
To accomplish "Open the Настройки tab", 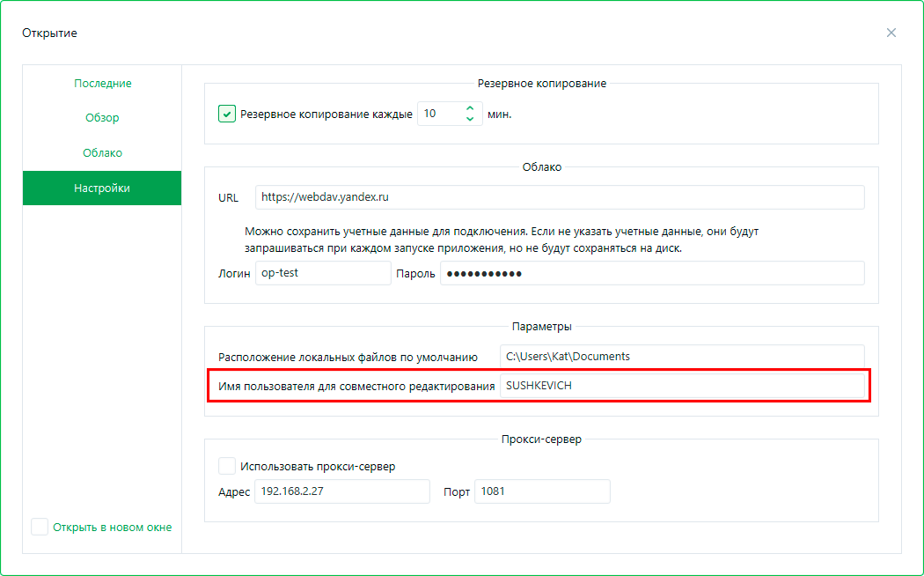I will pos(102,188).
